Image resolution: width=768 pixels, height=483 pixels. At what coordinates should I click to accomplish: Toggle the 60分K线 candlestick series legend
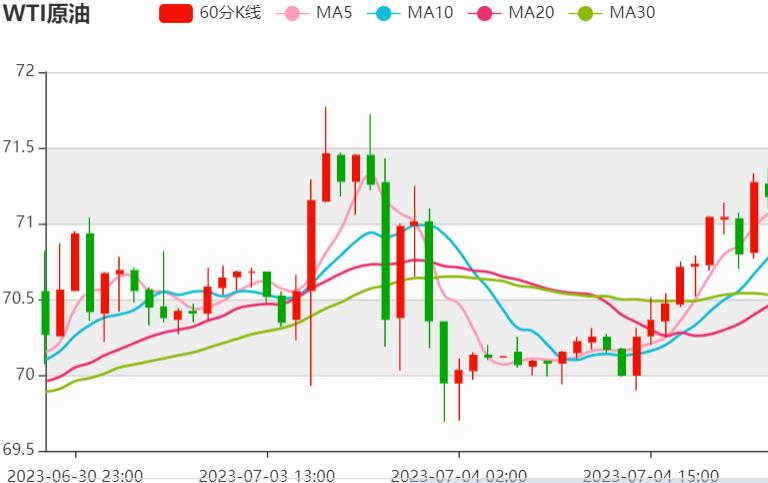click(x=211, y=13)
